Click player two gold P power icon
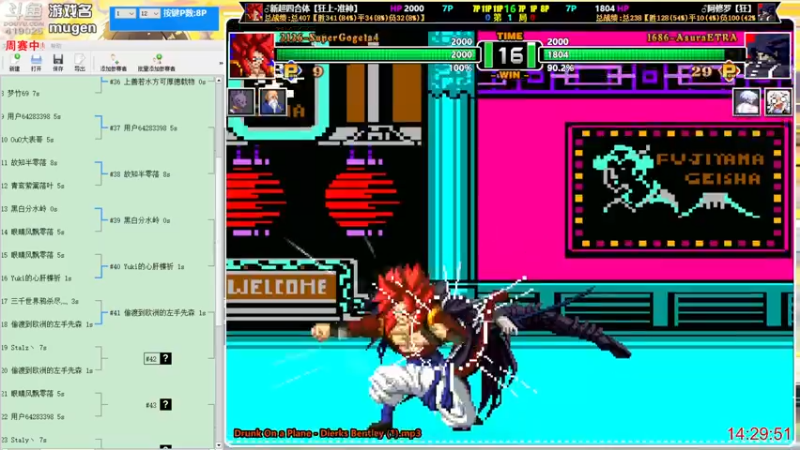Viewport: 800px width, 450px height. click(x=729, y=71)
